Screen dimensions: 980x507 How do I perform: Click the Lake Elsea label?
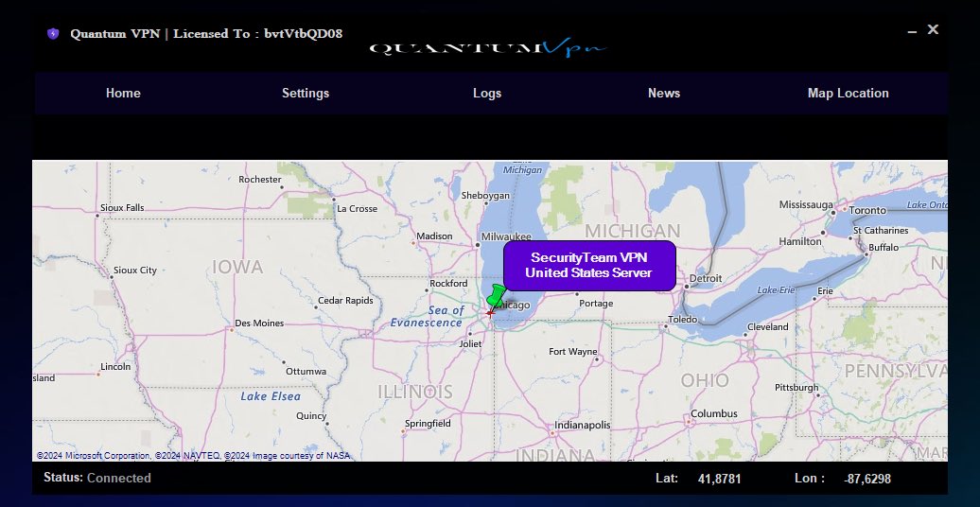(271, 396)
